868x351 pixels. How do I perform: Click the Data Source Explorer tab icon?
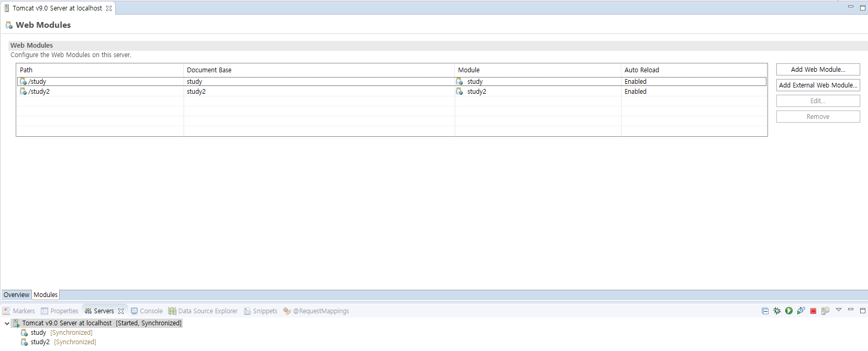172,311
